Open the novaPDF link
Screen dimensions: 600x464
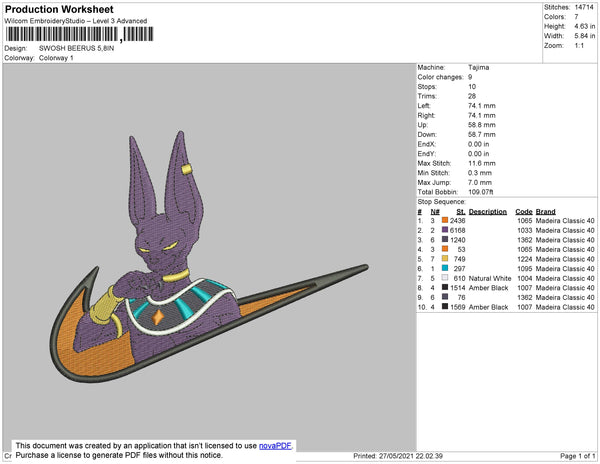tap(276, 446)
